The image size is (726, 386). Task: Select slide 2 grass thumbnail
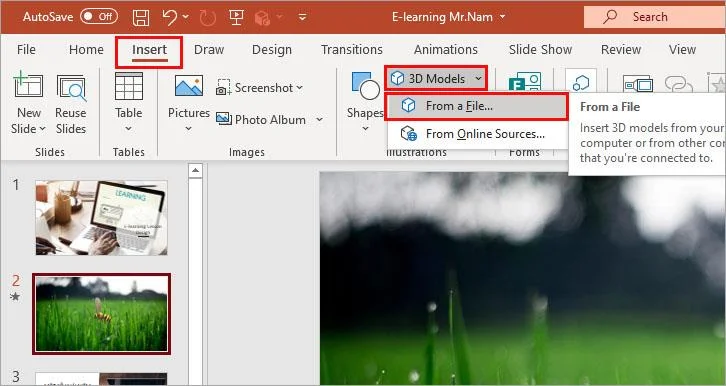(x=101, y=314)
